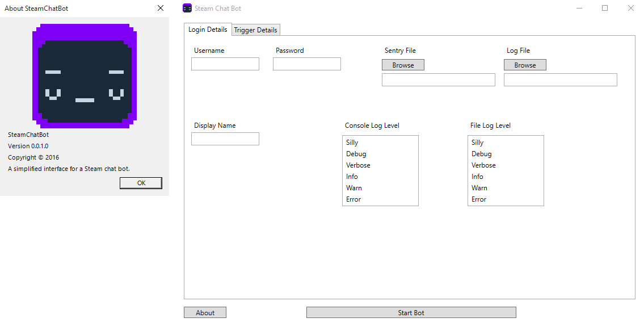Click the Display Name text box

click(x=225, y=139)
